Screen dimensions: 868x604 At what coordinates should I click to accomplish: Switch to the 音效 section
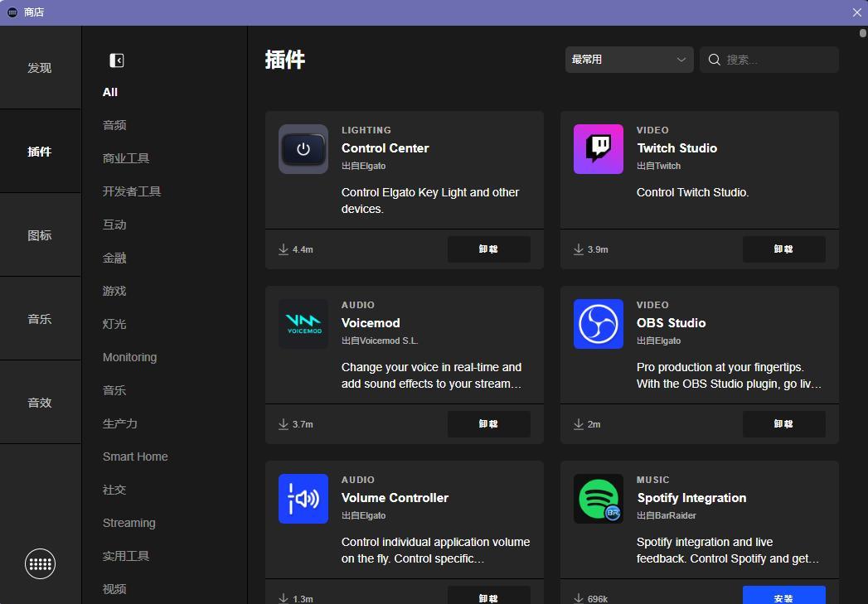click(x=41, y=402)
